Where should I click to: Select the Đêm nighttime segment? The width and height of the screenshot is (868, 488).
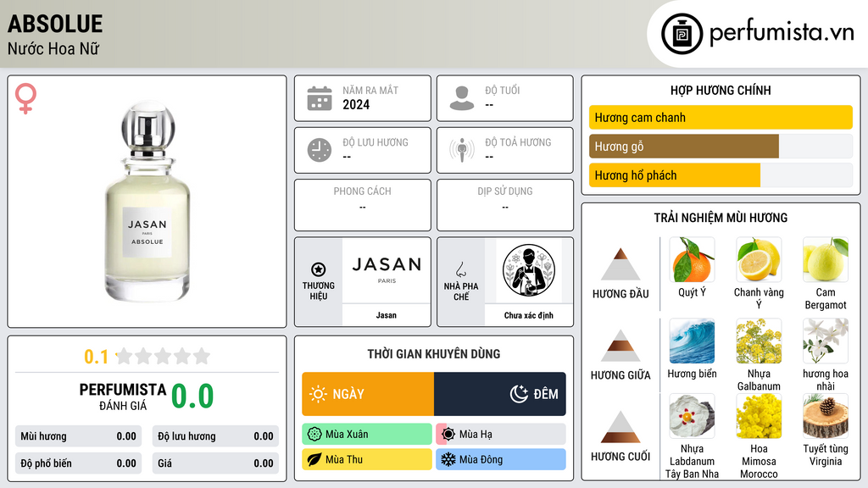click(500, 394)
